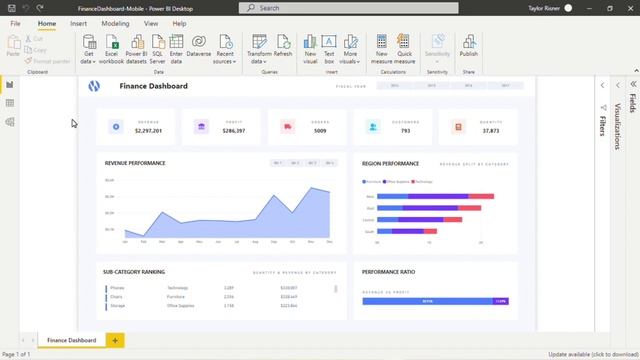Click the purple profit segment in Performance Ratio
Viewport: 640px width, 360px height.
500,301
